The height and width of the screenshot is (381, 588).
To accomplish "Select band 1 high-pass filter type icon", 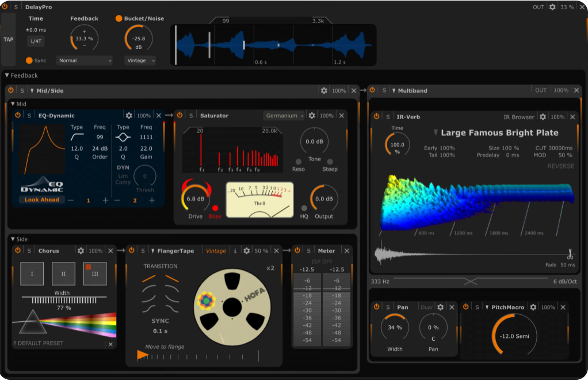I will point(77,137).
